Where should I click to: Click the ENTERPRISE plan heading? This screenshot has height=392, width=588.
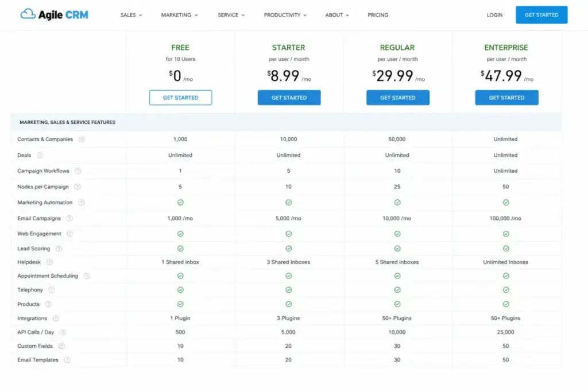[x=506, y=48]
